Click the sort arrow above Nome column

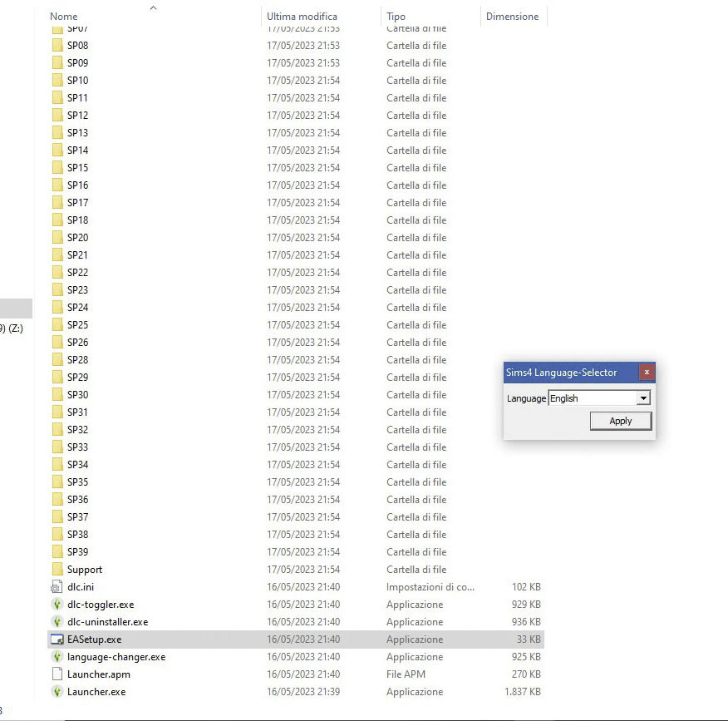153,7
